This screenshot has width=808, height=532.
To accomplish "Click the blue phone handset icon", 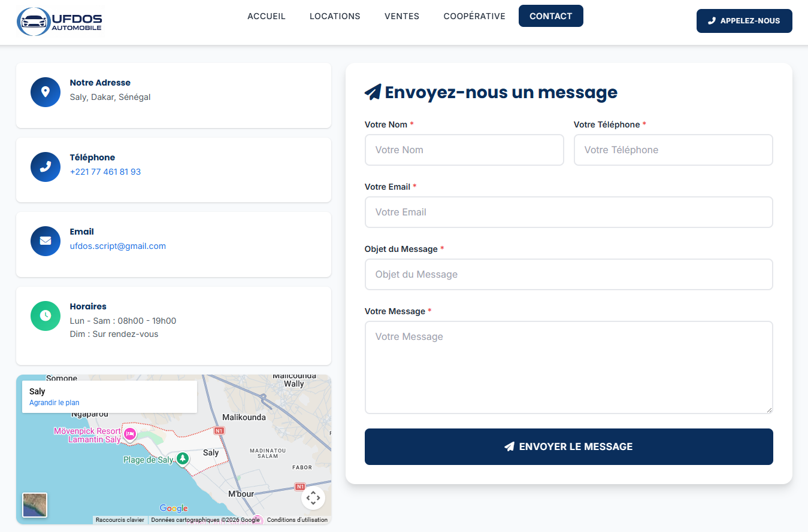I will (46, 166).
